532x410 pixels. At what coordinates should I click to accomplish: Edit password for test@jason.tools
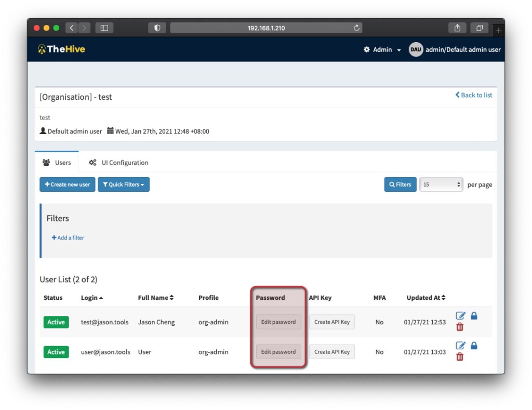click(x=278, y=322)
